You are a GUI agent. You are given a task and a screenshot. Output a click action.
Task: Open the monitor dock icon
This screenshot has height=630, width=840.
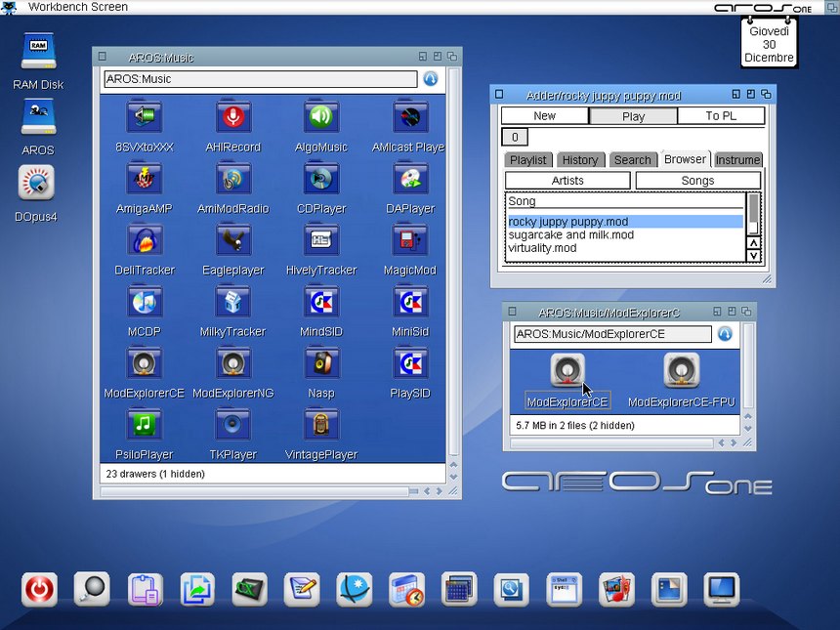(x=722, y=589)
